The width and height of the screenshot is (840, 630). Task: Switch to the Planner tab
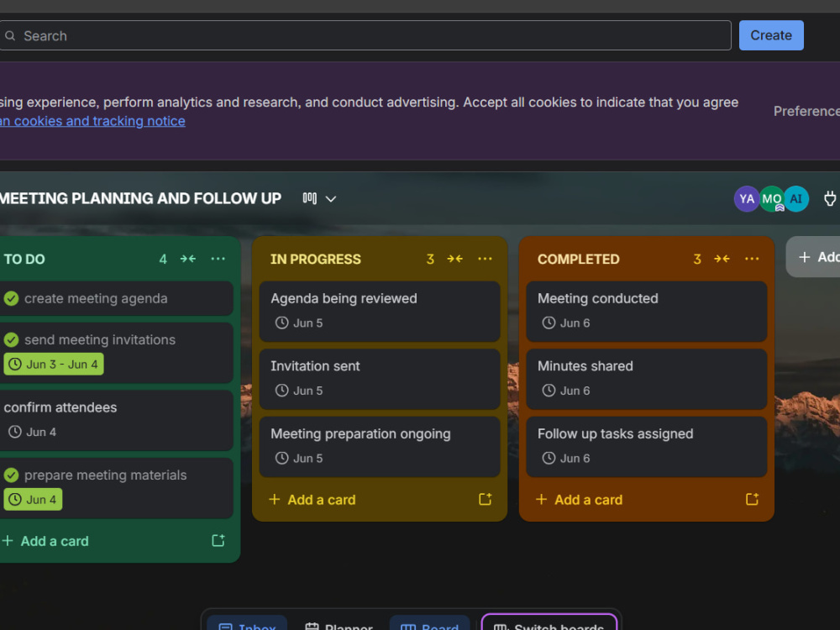339,624
